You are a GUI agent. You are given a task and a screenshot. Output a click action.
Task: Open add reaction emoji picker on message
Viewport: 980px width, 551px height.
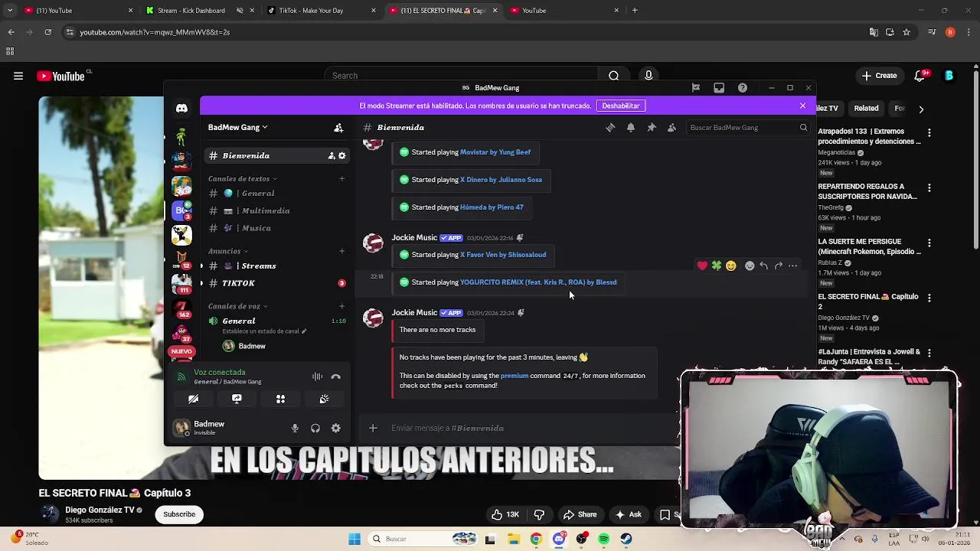(750, 266)
